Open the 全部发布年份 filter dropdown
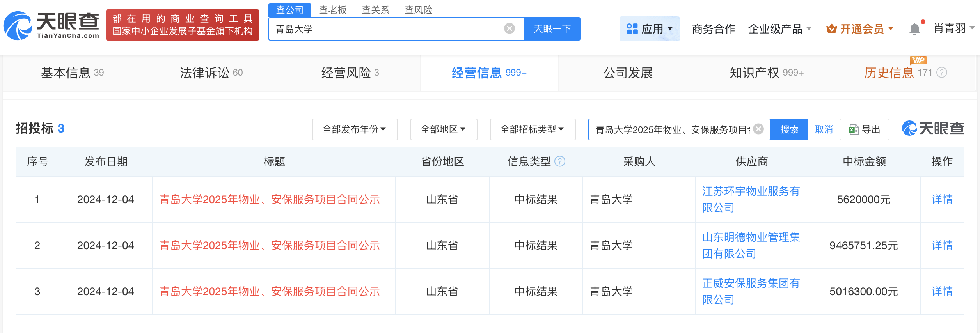Image resolution: width=980 pixels, height=333 pixels. [x=355, y=129]
